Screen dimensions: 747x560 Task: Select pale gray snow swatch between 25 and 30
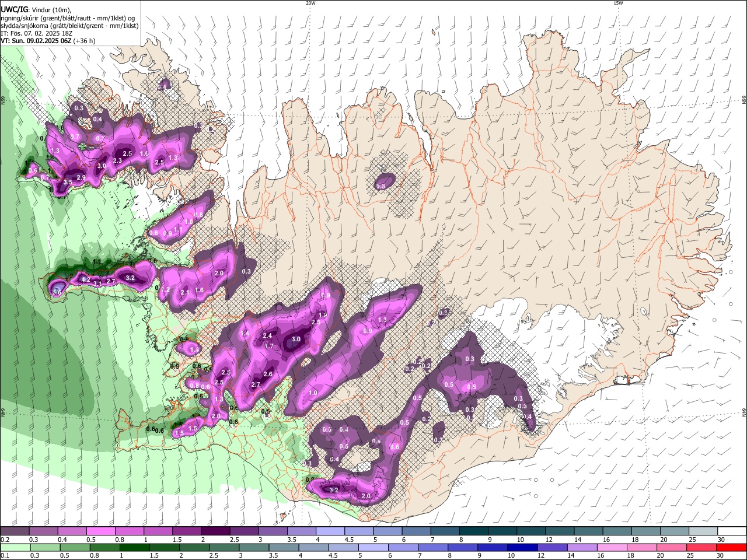click(x=703, y=531)
